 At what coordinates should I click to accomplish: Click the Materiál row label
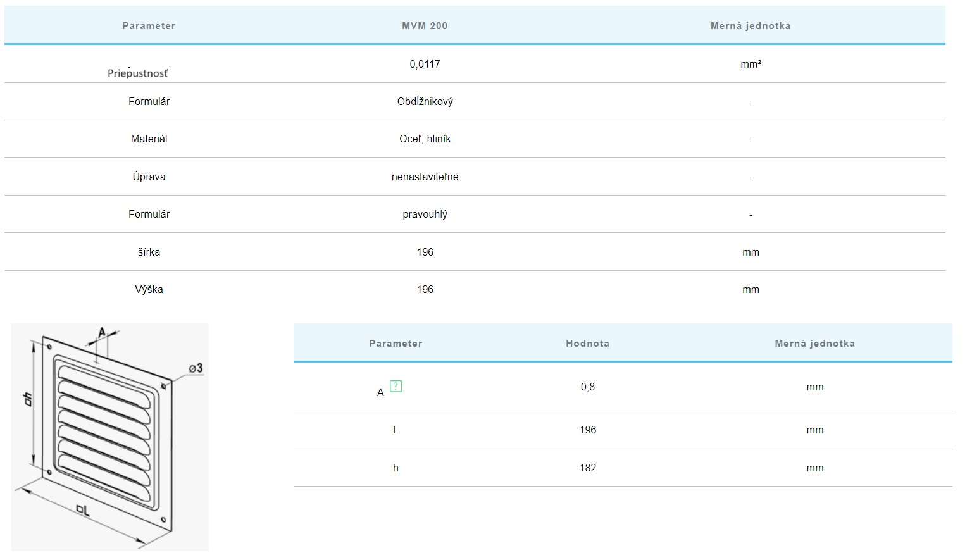point(149,139)
